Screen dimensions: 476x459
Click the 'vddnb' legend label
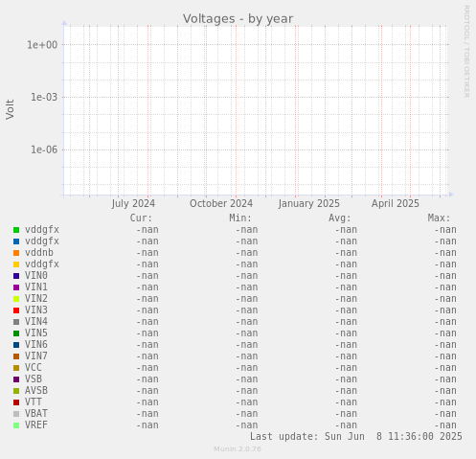[x=39, y=253]
